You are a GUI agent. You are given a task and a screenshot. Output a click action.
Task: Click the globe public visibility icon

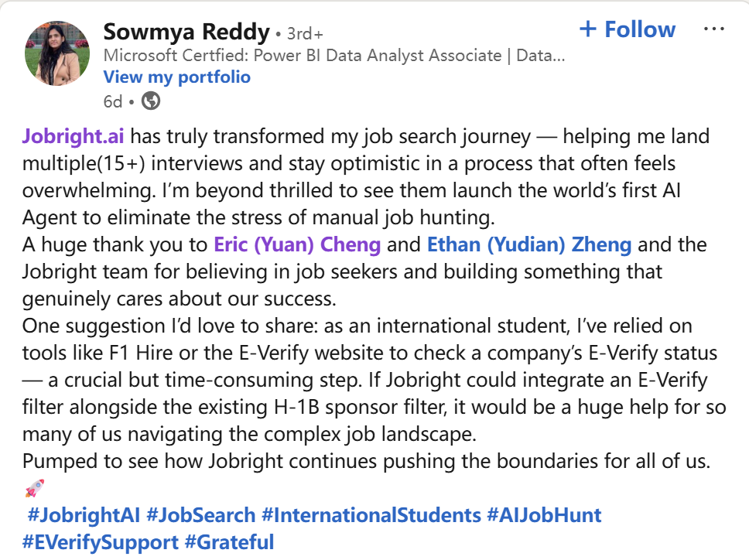(x=151, y=101)
